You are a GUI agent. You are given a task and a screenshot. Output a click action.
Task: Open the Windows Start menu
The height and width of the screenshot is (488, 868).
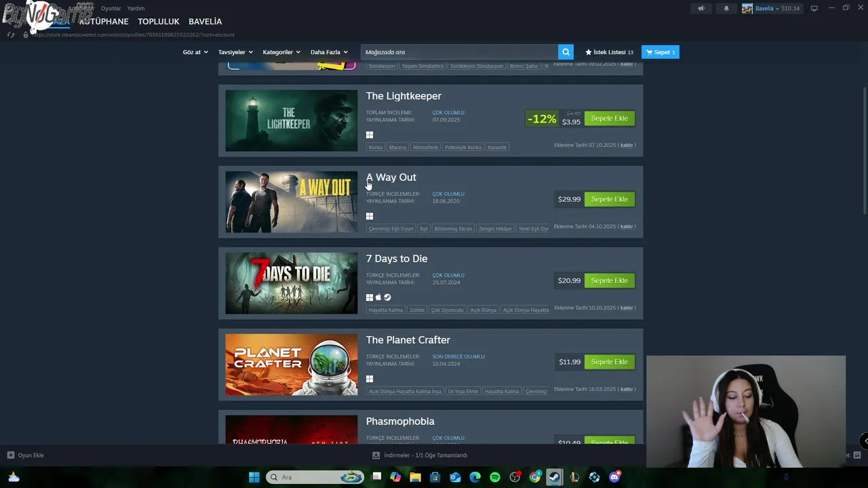[254, 477]
